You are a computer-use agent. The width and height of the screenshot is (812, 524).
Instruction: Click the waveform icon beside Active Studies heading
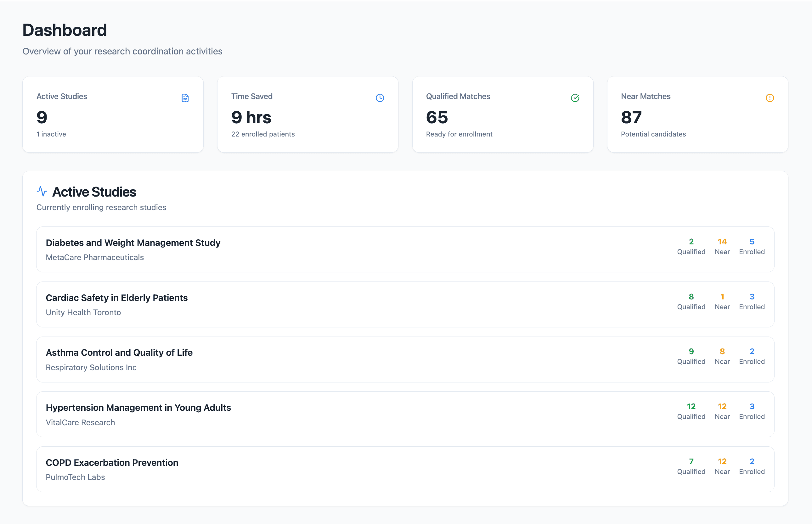pyautogui.click(x=42, y=191)
